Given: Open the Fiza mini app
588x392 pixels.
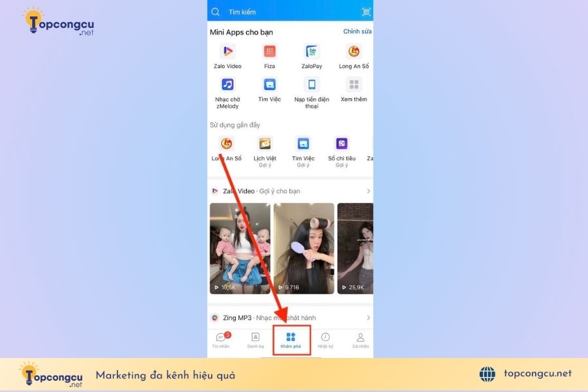Looking at the screenshot, I should (269, 56).
